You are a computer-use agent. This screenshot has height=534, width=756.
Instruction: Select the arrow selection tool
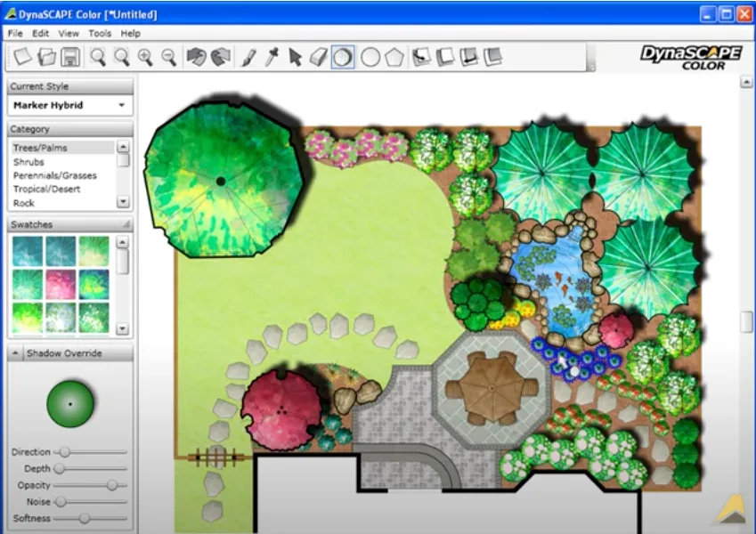click(x=294, y=56)
